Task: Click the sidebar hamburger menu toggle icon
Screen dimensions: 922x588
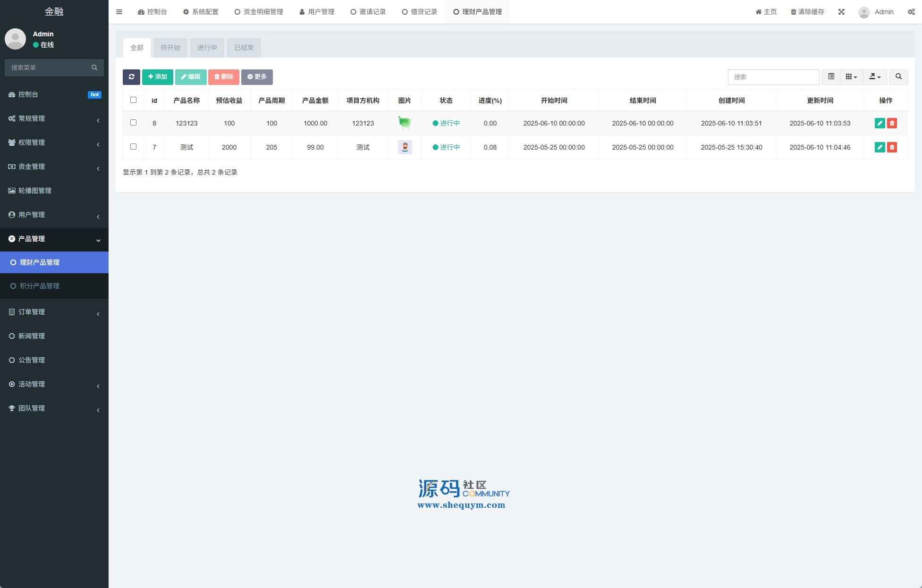Action: click(119, 12)
